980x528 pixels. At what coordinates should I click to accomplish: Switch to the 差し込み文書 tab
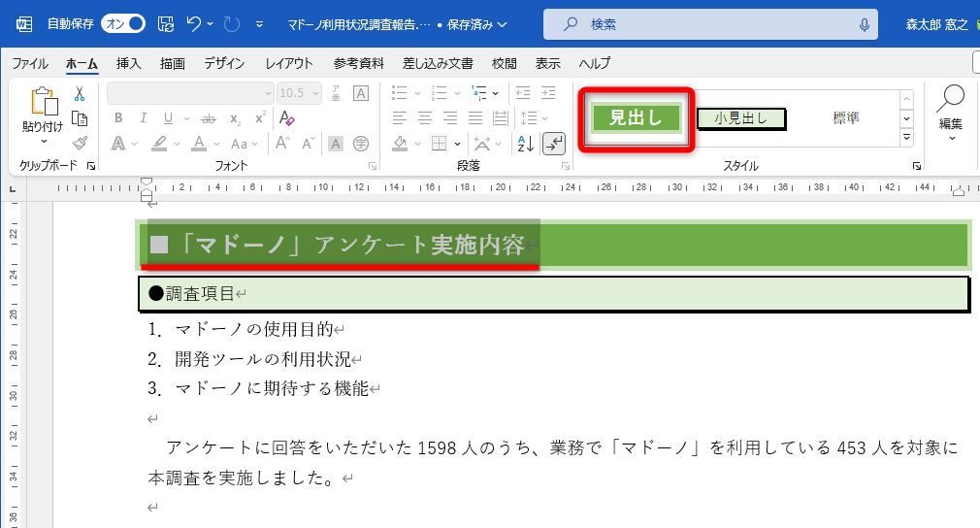tap(438, 63)
